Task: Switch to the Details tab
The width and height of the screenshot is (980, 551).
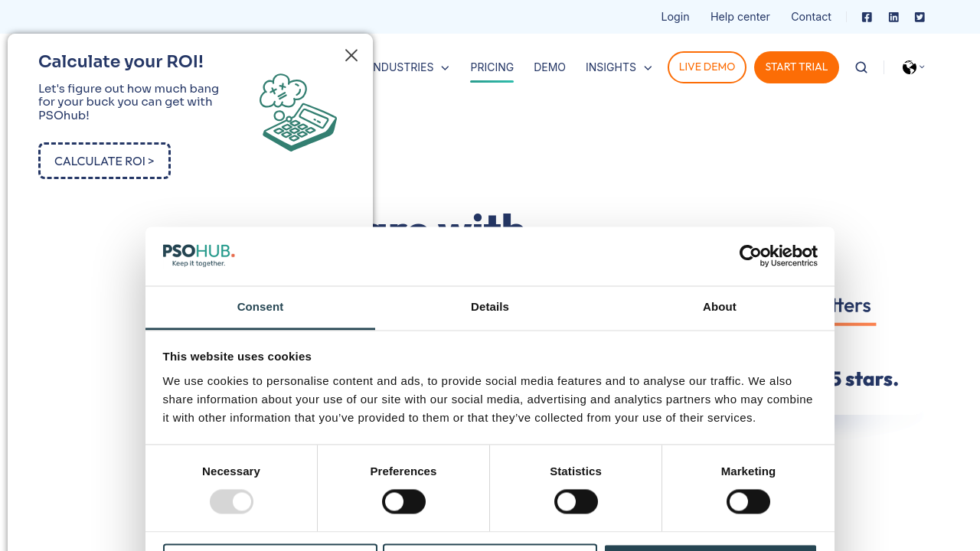Action: click(x=490, y=307)
